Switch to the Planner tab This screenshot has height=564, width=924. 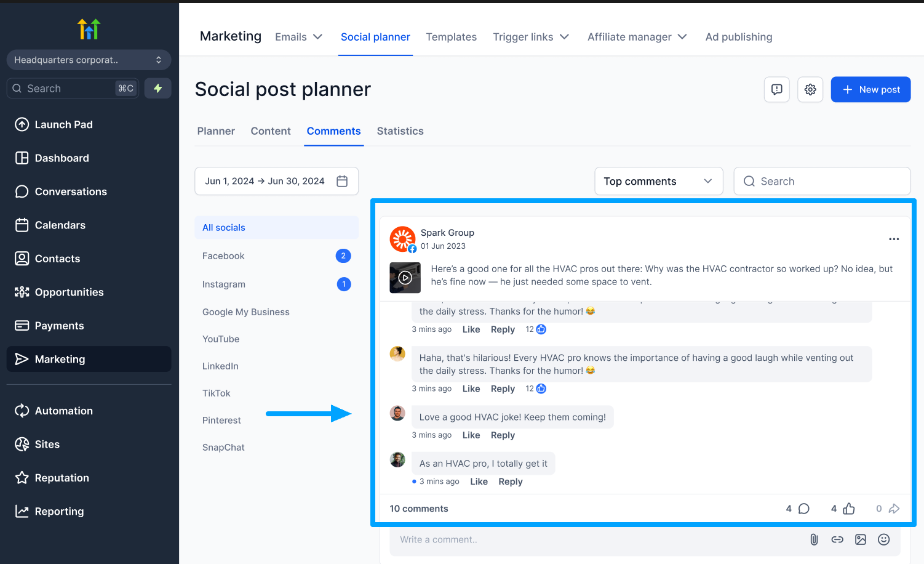coord(216,131)
